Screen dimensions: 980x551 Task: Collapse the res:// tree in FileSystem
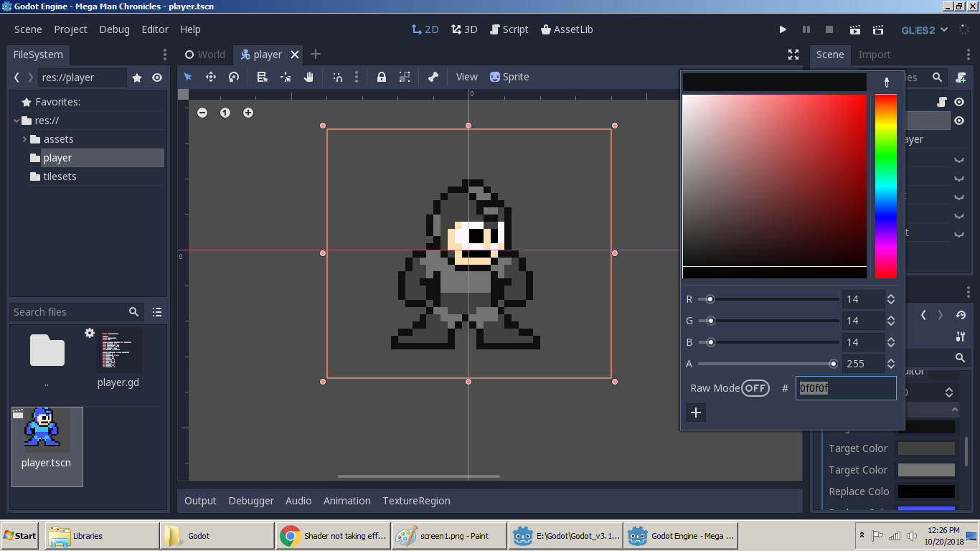click(16, 121)
